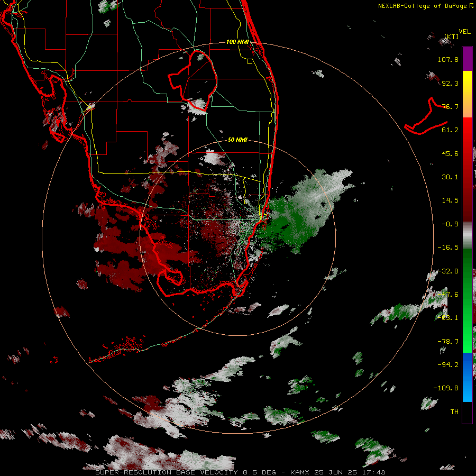Select the -109.8 velocity scale label

(x=446, y=388)
